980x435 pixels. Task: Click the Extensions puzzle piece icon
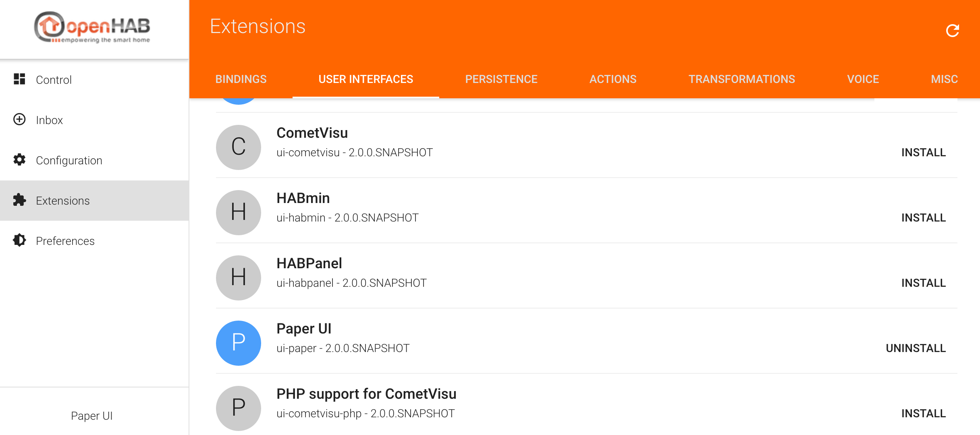click(19, 200)
